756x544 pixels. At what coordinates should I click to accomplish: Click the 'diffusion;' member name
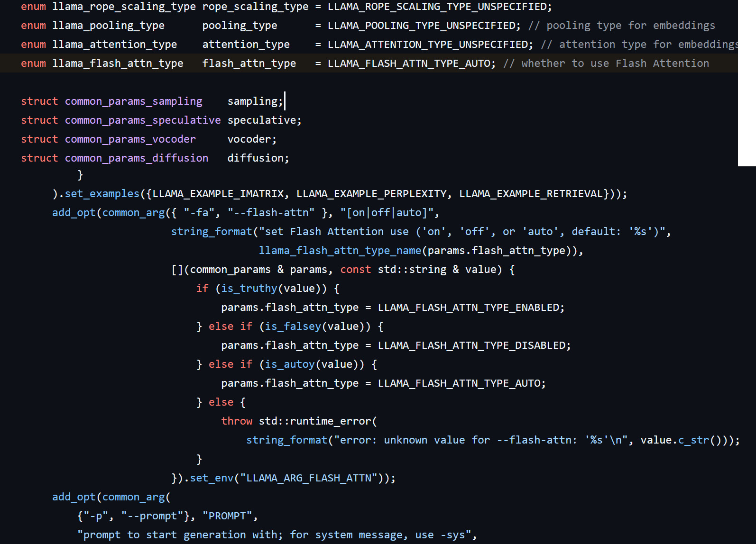point(258,158)
